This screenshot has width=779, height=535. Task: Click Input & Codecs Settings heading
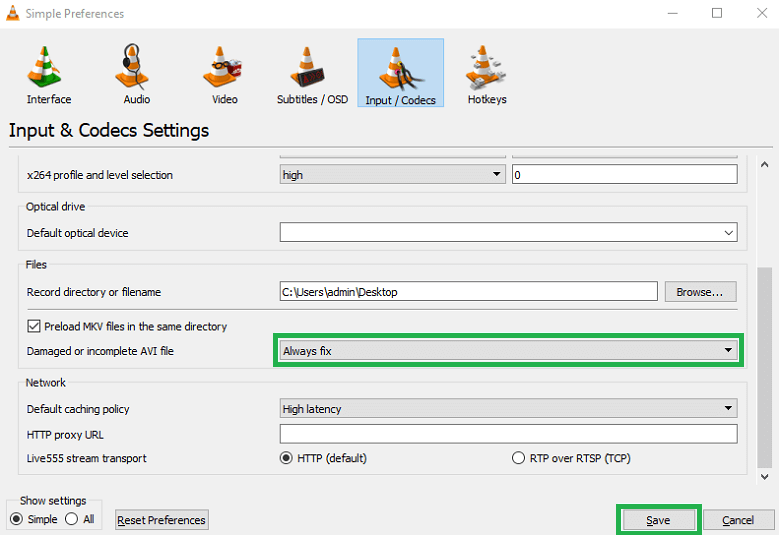[109, 130]
